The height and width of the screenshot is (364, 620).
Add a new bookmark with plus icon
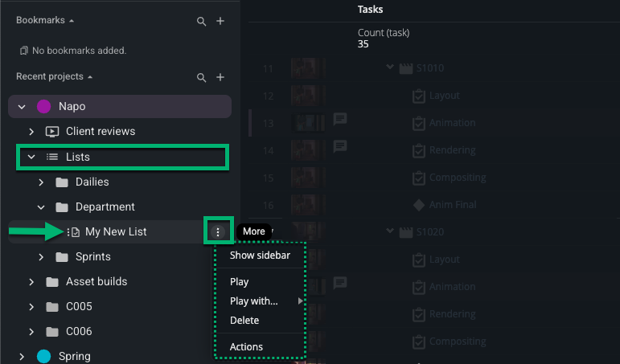pyautogui.click(x=220, y=21)
